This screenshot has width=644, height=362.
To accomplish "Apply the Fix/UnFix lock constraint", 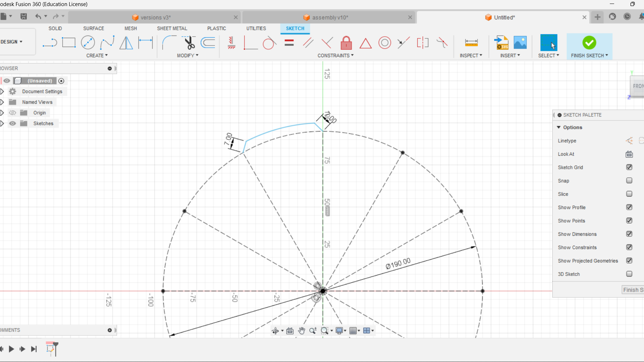I will (346, 43).
